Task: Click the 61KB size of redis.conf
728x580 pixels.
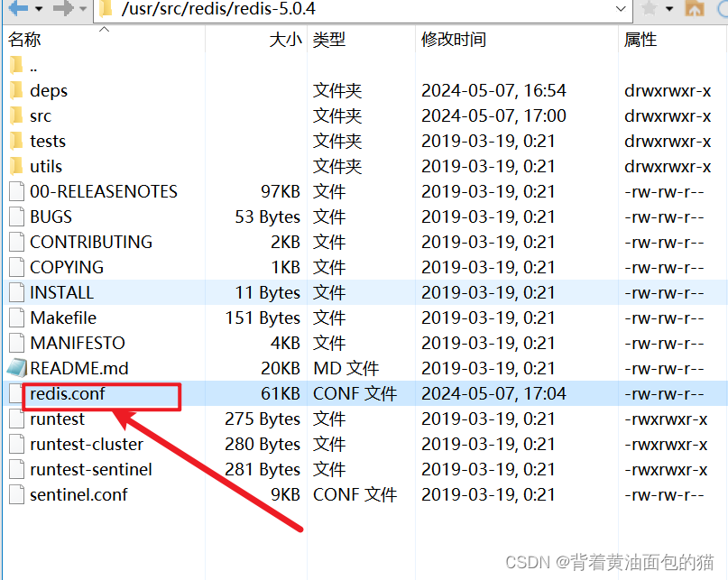Action: tap(281, 394)
